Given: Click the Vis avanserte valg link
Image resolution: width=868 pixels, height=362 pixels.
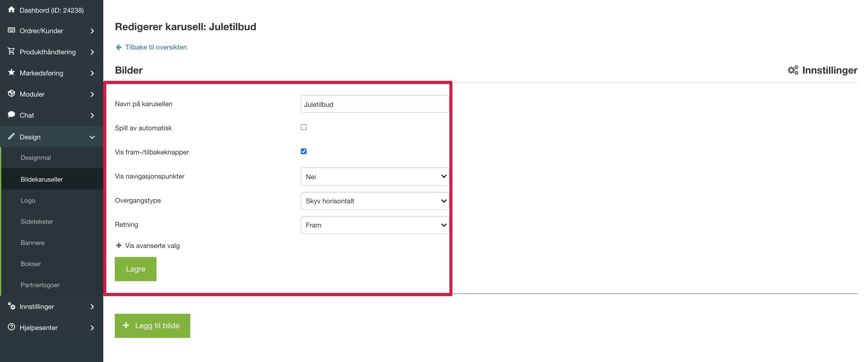Looking at the screenshot, I should [x=152, y=246].
